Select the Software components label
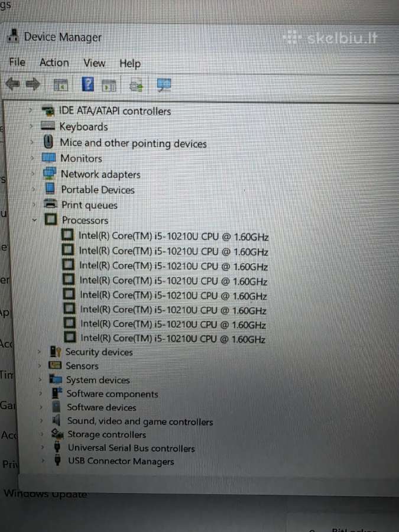Image resolution: width=399 pixels, height=532 pixels. 112,394
